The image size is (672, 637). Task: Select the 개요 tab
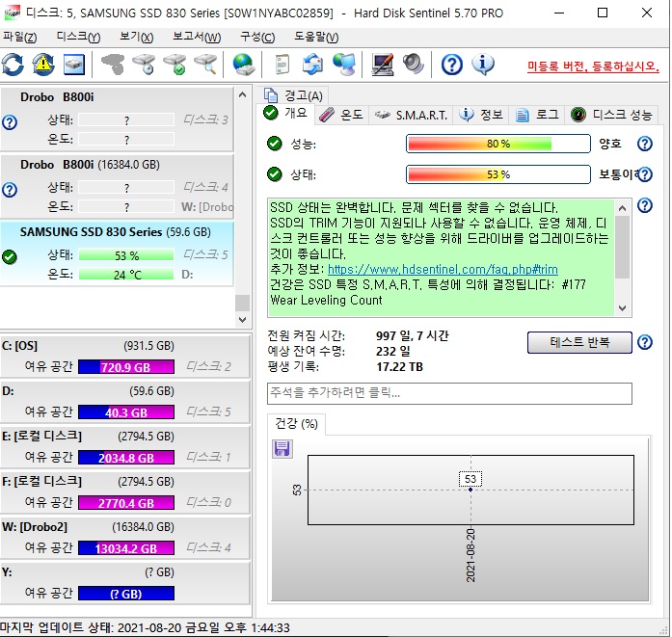286,113
